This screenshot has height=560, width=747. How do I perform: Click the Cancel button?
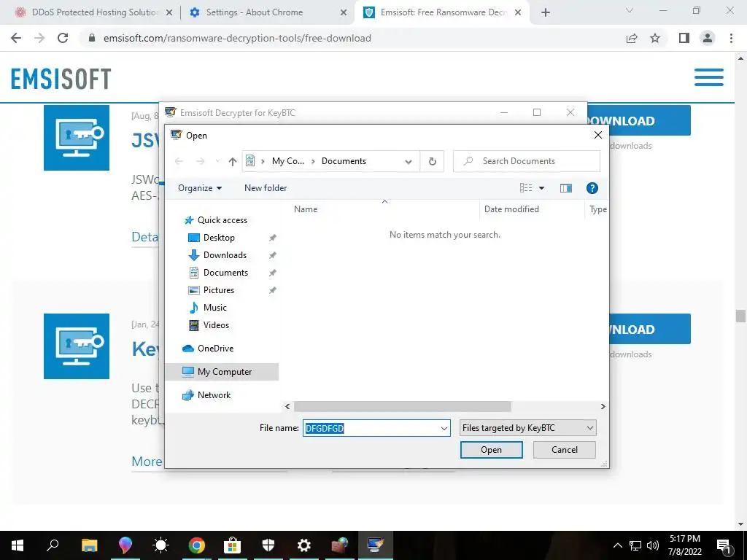[564, 450]
